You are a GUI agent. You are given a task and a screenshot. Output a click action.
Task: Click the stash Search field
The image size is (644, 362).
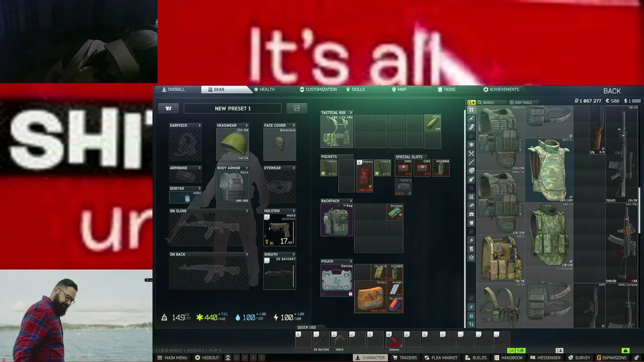coord(491,103)
